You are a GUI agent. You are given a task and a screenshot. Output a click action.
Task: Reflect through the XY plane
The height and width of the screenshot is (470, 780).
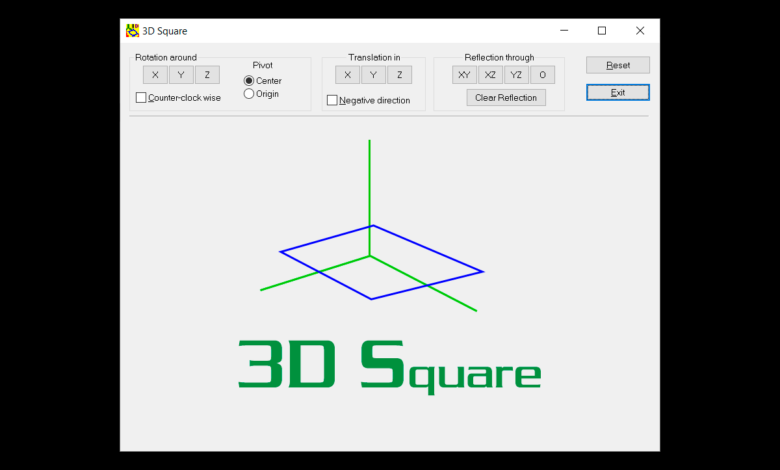point(464,75)
